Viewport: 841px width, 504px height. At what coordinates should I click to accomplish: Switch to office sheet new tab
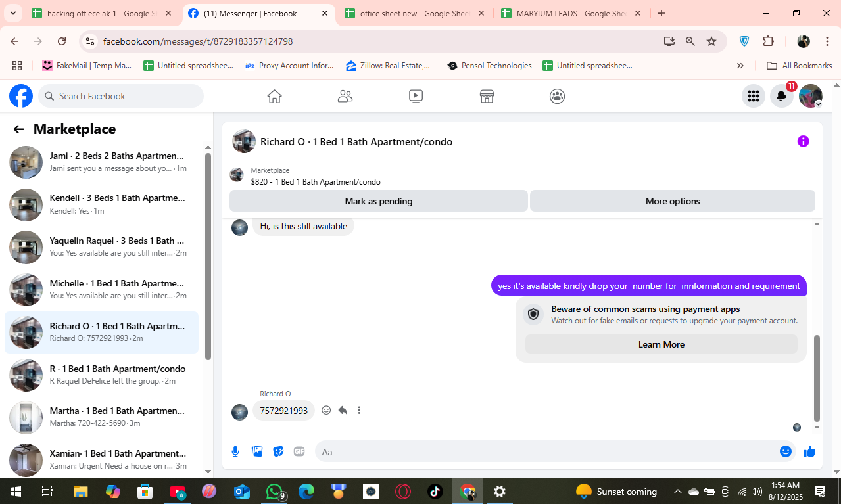(414, 13)
